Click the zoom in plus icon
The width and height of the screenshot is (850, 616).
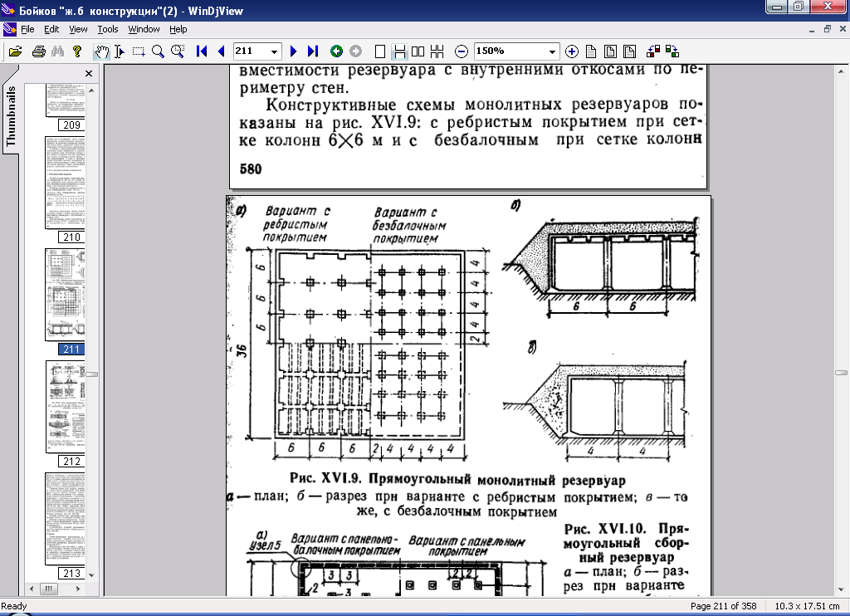point(571,51)
